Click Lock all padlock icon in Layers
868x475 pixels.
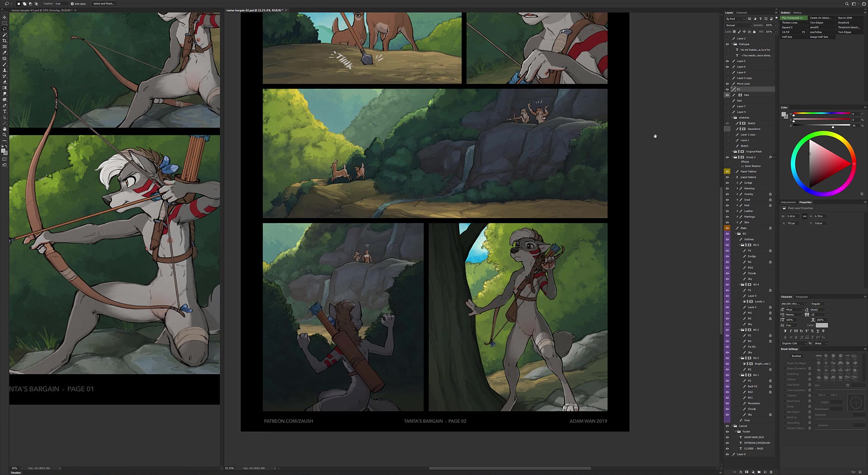(x=754, y=32)
